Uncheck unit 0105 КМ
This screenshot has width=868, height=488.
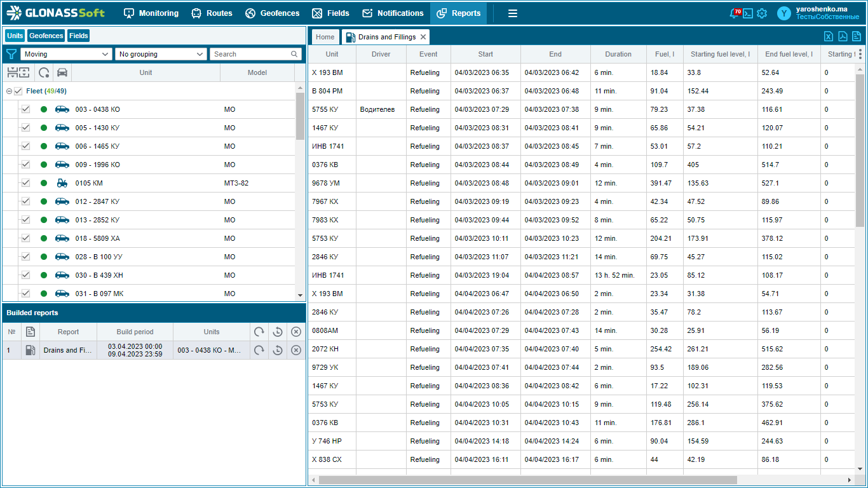25,183
